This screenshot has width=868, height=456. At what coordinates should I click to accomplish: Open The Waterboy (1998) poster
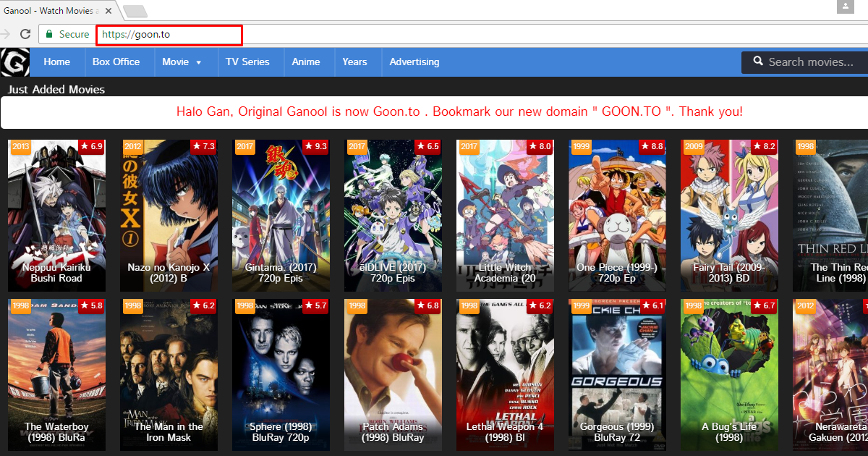[x=56, y=375]
